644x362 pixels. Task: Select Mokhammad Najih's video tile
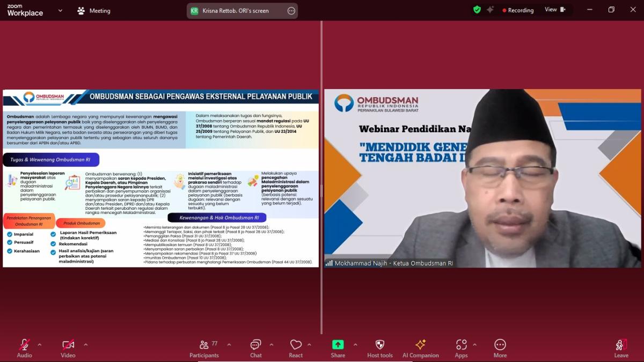pyautogui.click(x=482, y=177)
